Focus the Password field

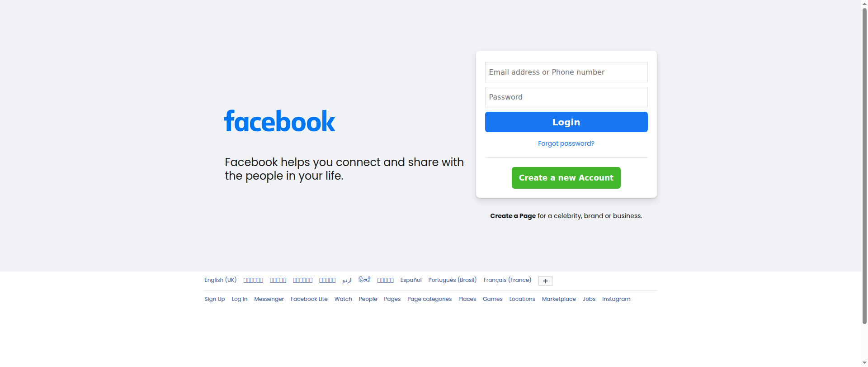coord(566,97)
